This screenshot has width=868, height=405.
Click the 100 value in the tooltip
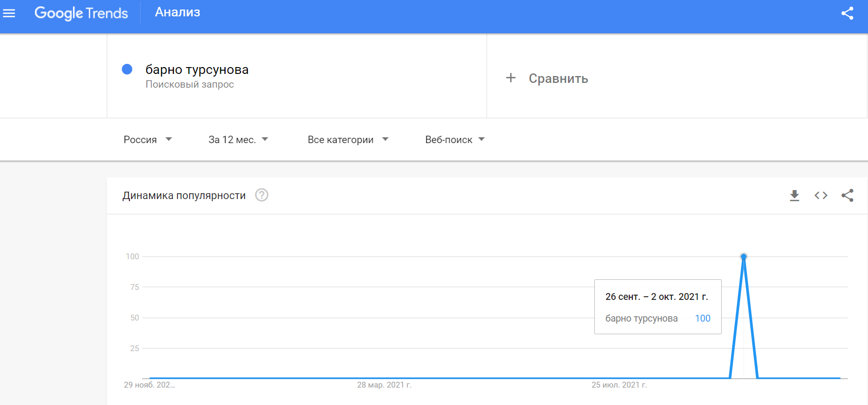tap(703, 318)
